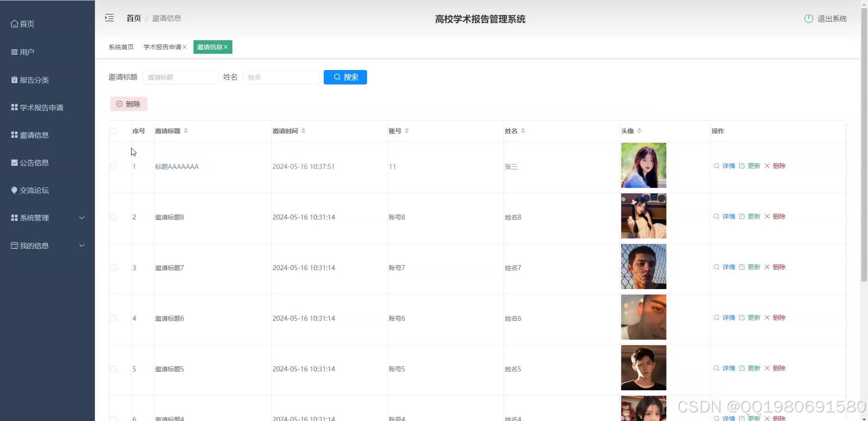The height and width of the screenshot is (421, 868).
Task: Open the 交流论坛 forum section
Action: coord(30,190)
